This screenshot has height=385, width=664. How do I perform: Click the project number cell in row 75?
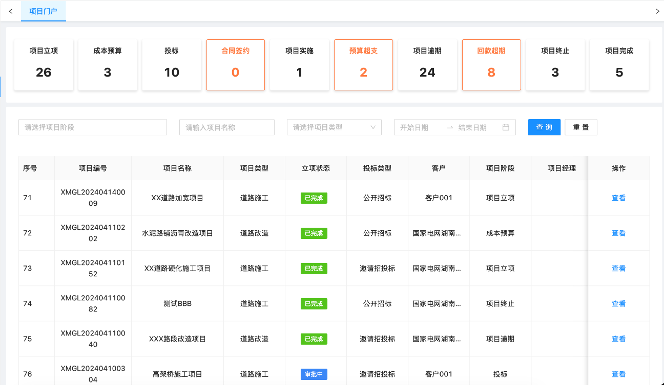(93, 339)
